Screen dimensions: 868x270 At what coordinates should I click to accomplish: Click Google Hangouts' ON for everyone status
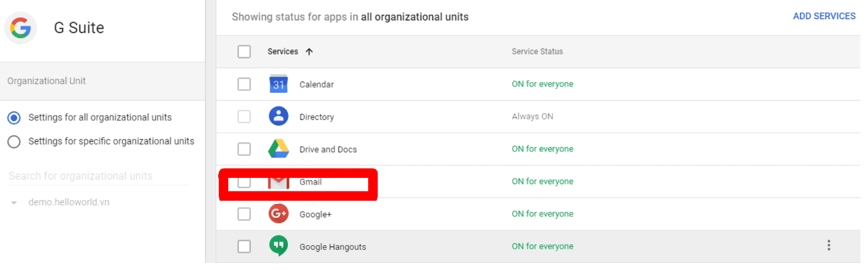[x=542, y=246]
